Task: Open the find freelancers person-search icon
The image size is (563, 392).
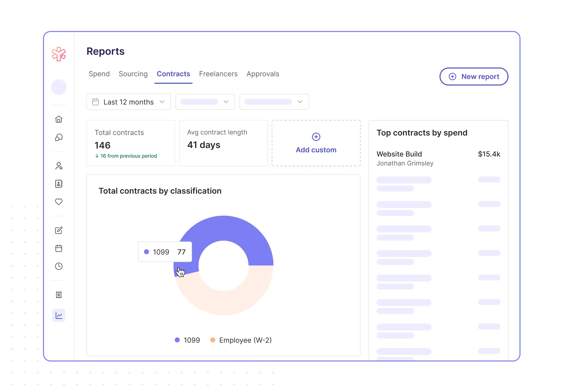Action: coord(59,166)
